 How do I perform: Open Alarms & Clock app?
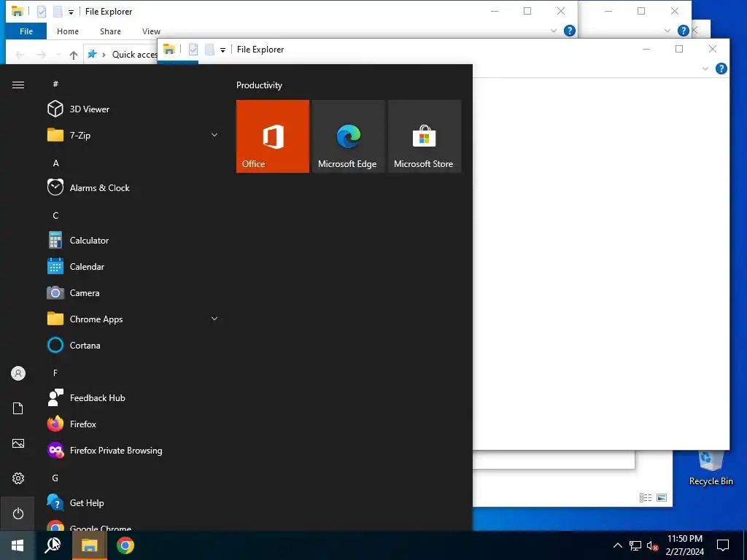click(x=133, y=187)
